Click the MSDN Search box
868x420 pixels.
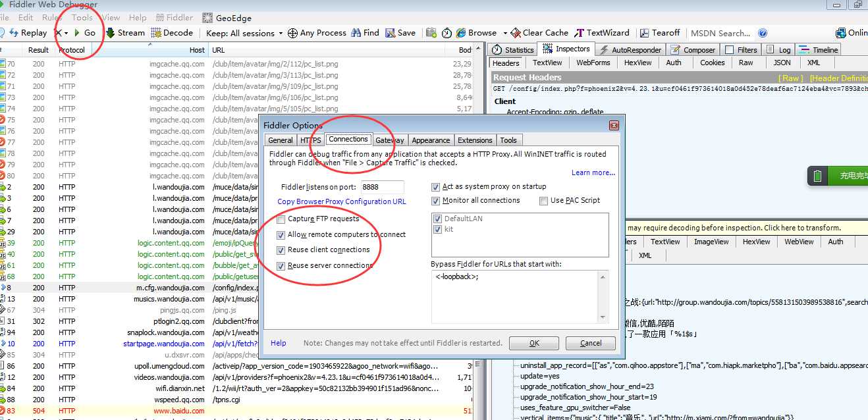(x=722, y=33)
